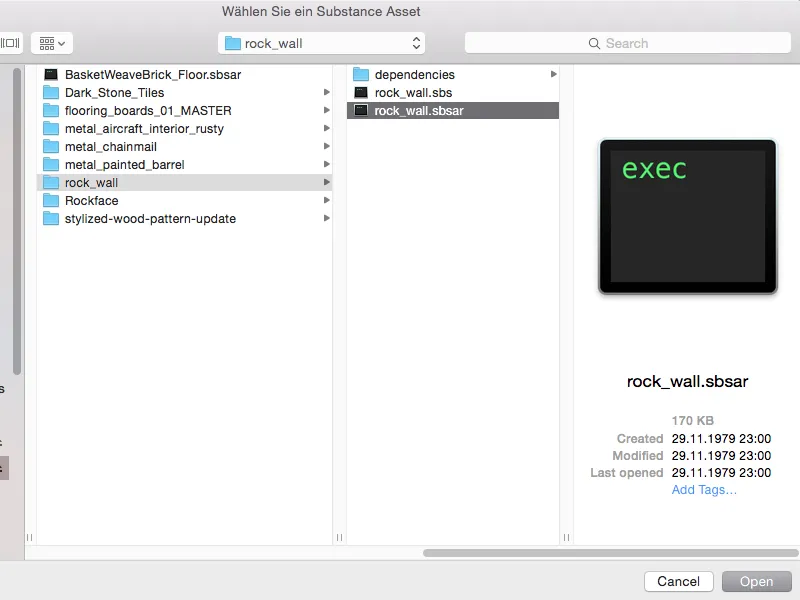
Task: Click the rock_wall folder icon in list
Action: pos(51,183)
